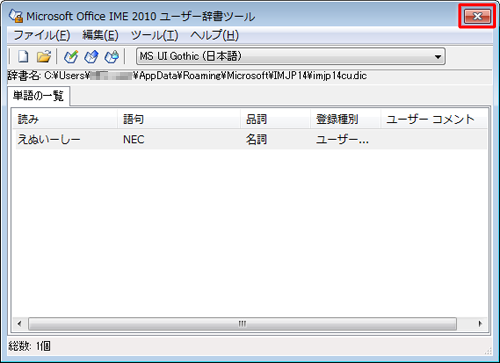Click the New dictionary file icon
Image resolution: width=500 pixels, height=363 pixels.
point(23,56)
